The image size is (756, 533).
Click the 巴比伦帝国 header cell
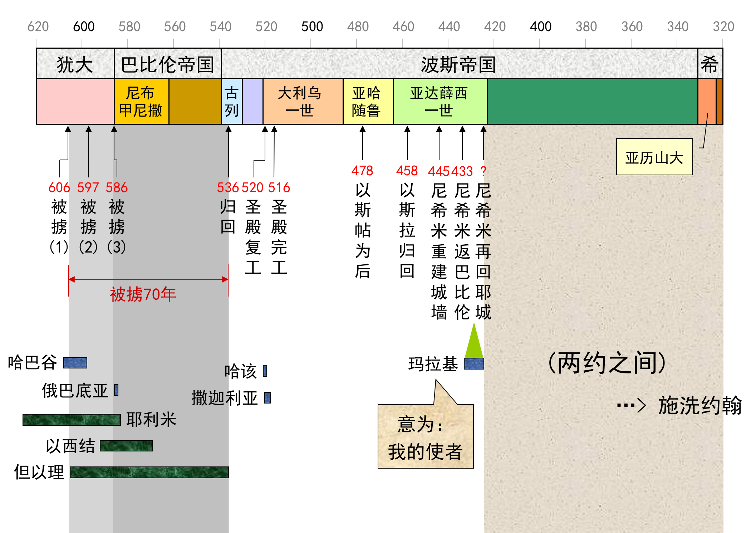point(167,64)
